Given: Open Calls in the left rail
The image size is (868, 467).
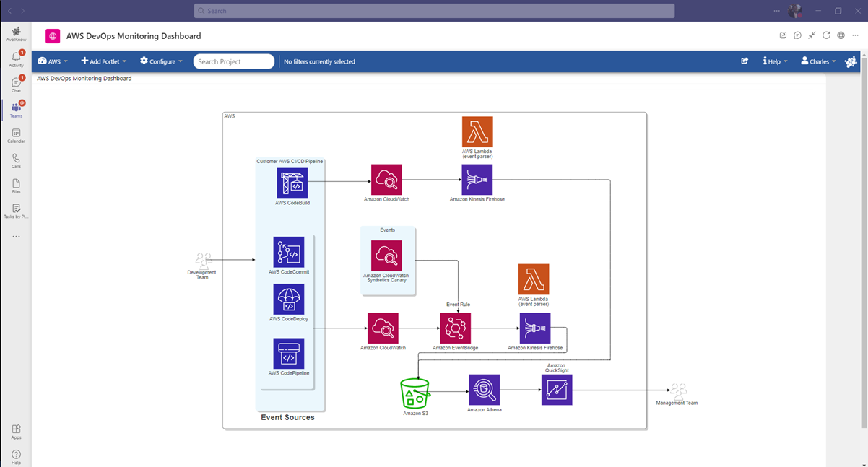Looking at the screenshot, I should pyautogui.click(x=16, y=161).
